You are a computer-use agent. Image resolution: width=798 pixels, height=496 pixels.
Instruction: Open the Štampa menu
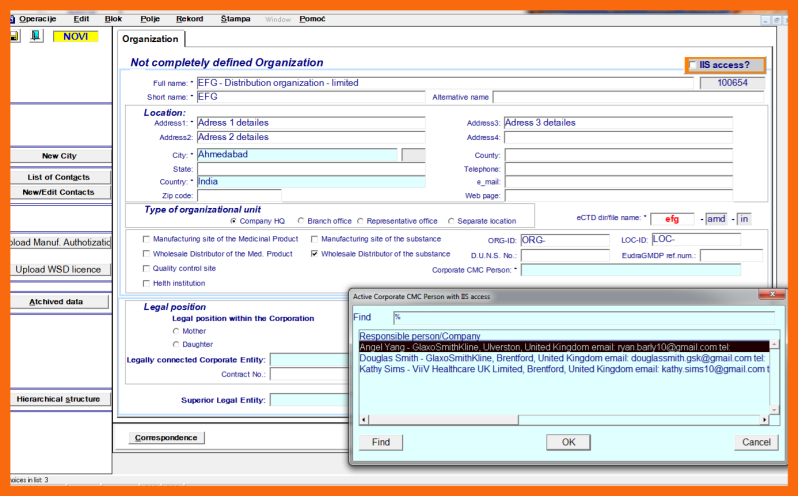click(x=236, y=19)
